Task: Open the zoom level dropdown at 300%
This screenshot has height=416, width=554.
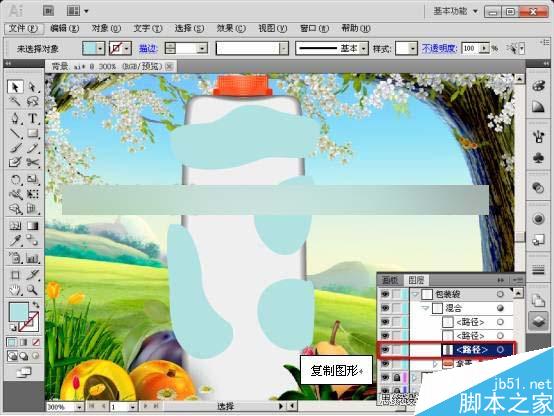Action: 79,407
